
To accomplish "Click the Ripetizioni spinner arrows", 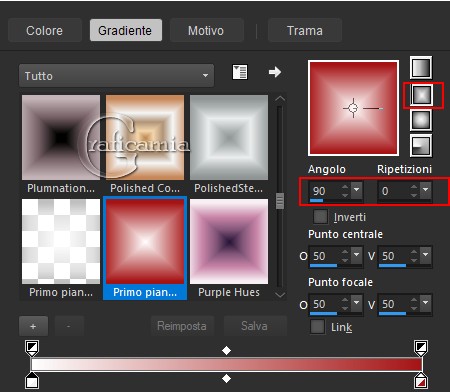I will 414,191.
